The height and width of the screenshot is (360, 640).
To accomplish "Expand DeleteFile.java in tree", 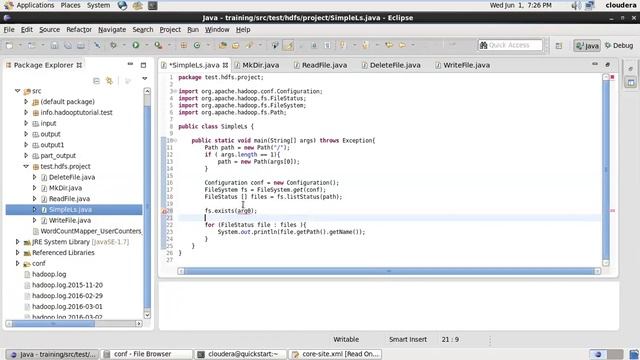I will 35,177.
